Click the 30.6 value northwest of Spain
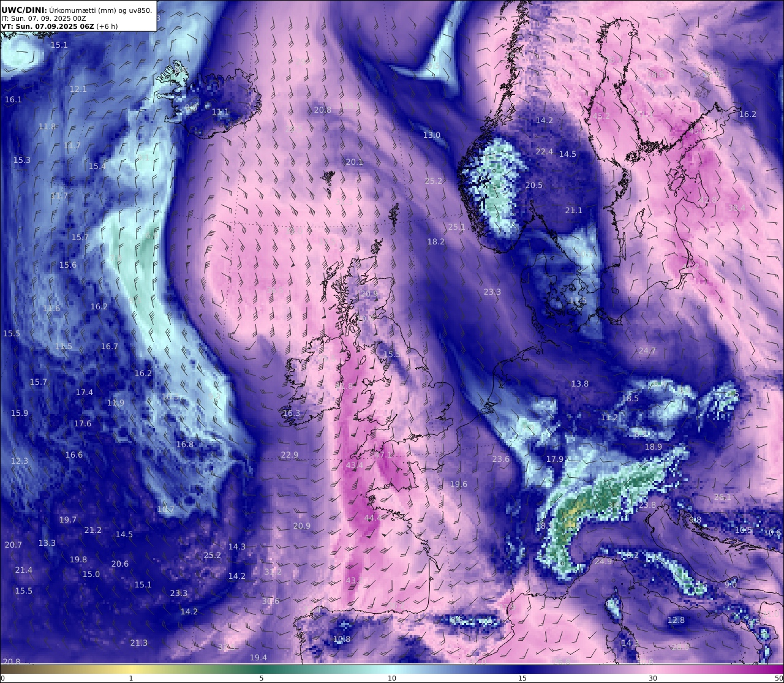 pos(271,601)
